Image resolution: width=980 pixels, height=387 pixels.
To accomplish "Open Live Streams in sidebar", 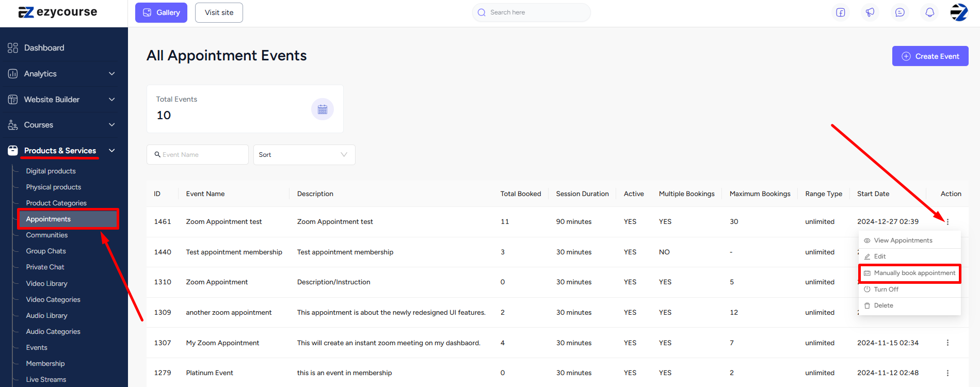I will click(46, 380).
